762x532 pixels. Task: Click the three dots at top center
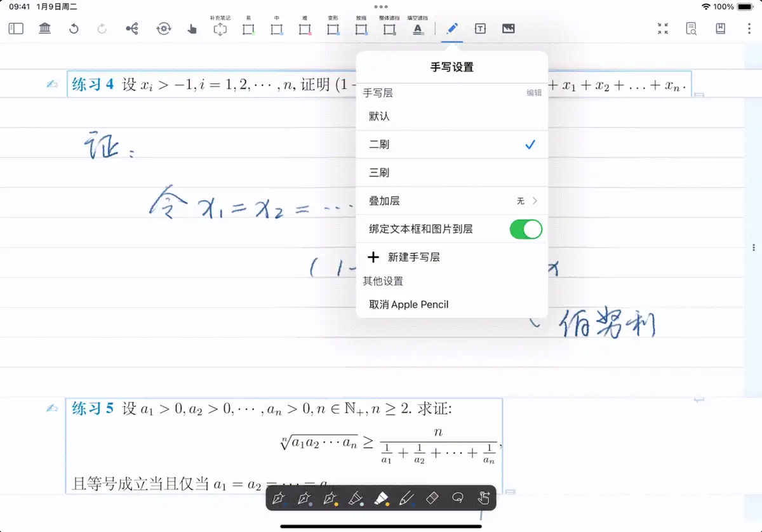381,6
